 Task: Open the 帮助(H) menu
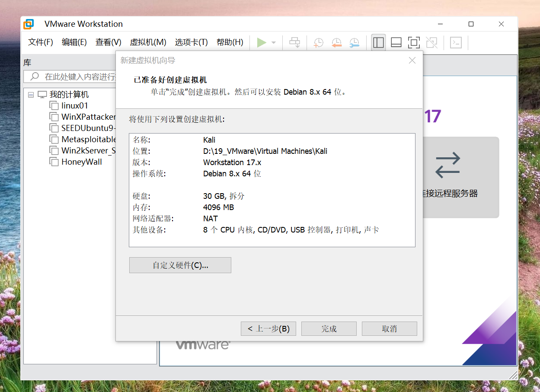(x=230, y=42)
